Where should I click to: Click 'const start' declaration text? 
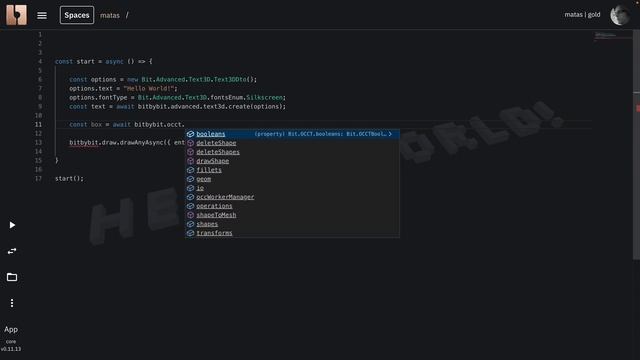(x=75, y=62)
